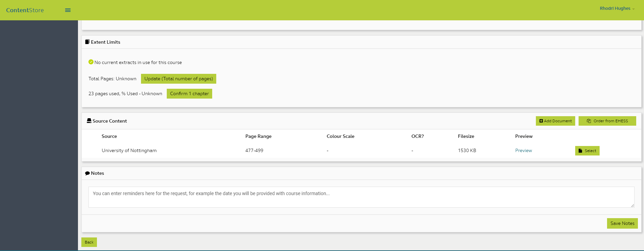Click the green checkmark status icon

[91, 62]
